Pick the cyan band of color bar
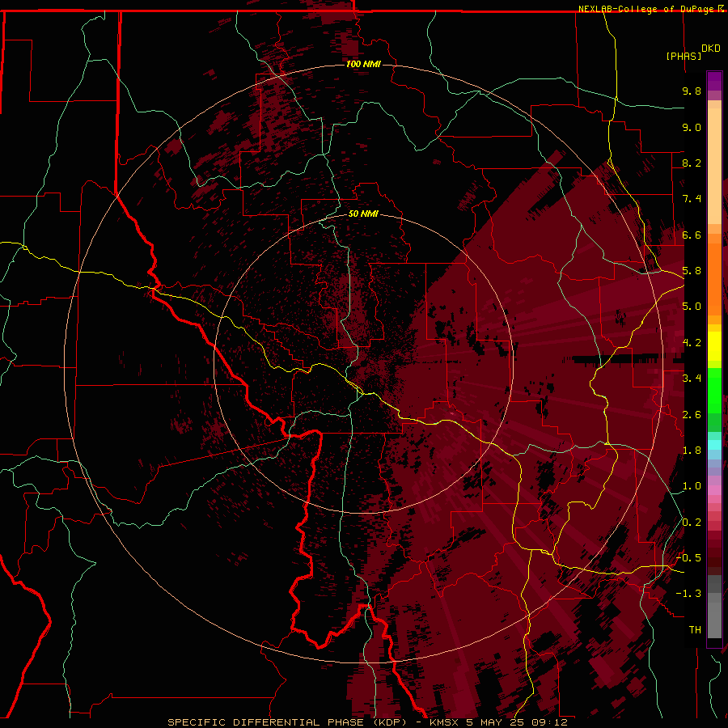Screen dimensions: 728x728 point(714,445)
